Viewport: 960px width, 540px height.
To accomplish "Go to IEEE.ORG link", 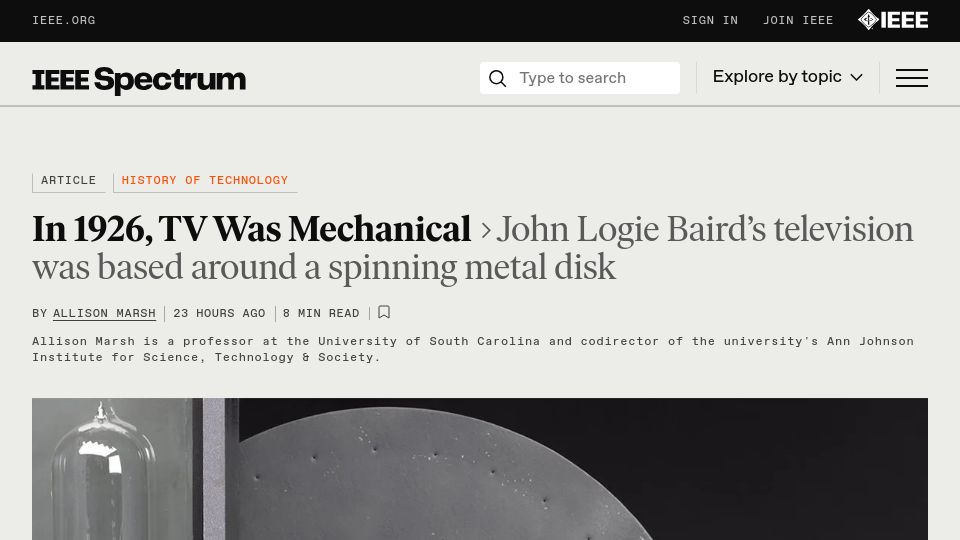I will (x=64, y=21).
